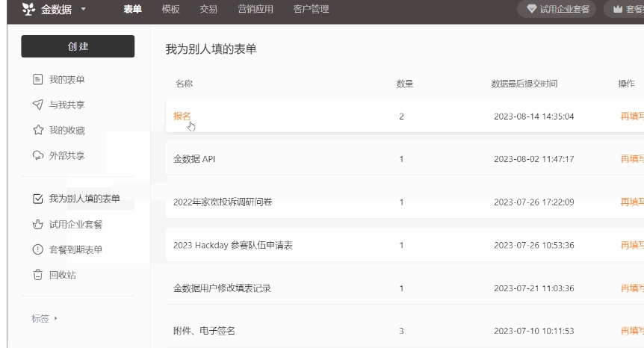Click the 创建 button

coord(78,46)
